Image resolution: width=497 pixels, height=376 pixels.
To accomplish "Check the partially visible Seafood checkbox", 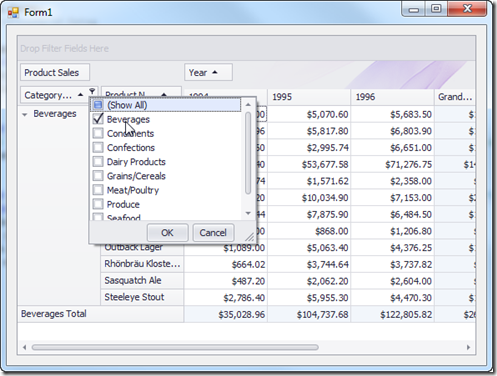I will (x=98, y=217).
